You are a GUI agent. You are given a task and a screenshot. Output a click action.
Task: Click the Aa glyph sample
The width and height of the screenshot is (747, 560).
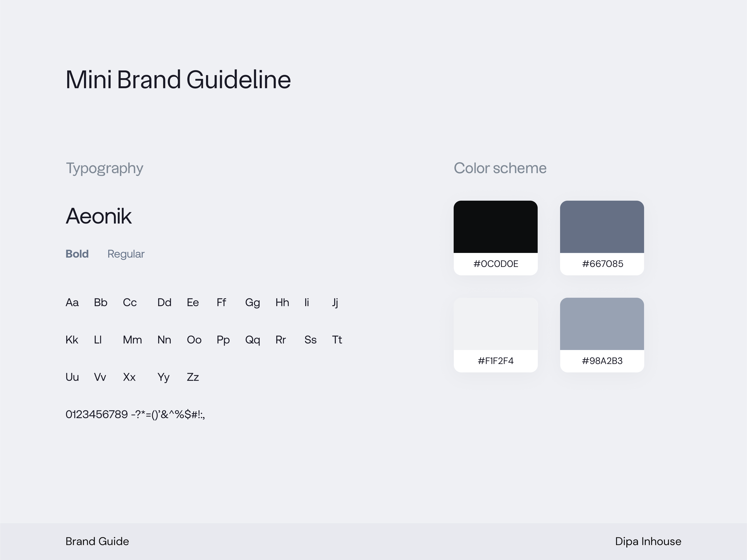[x=72, y=302]
